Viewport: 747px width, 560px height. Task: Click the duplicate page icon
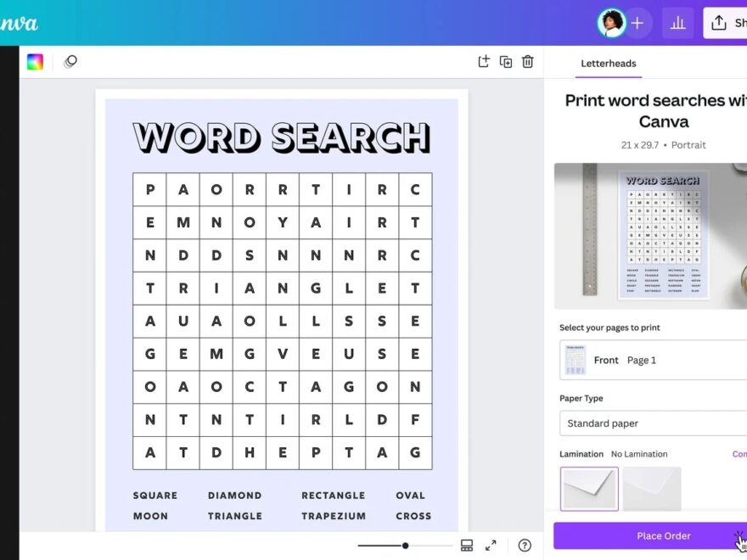pos(506,62)
